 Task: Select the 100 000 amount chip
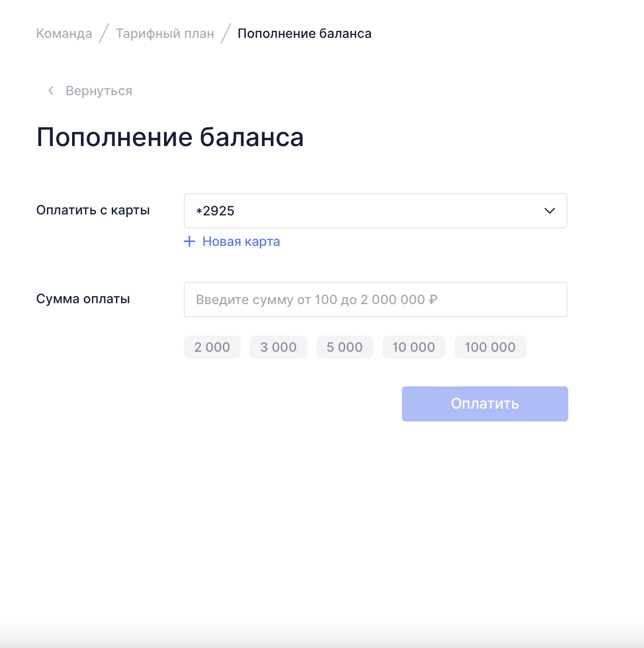[490, 347]
